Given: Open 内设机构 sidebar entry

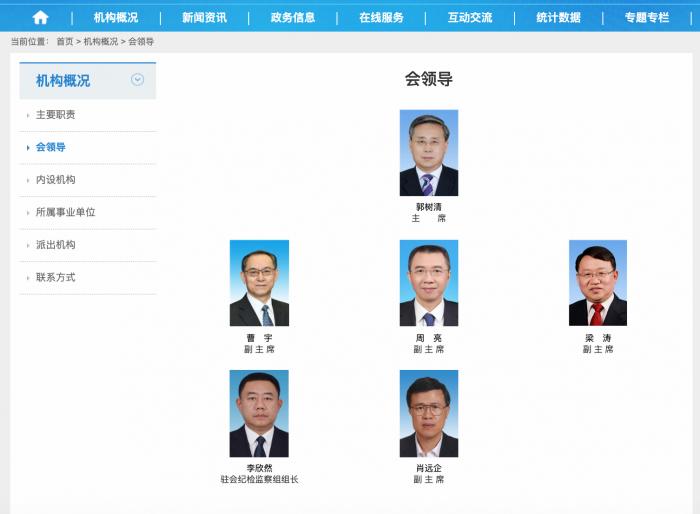Looking at the screenshot, I should click(55, 180).
